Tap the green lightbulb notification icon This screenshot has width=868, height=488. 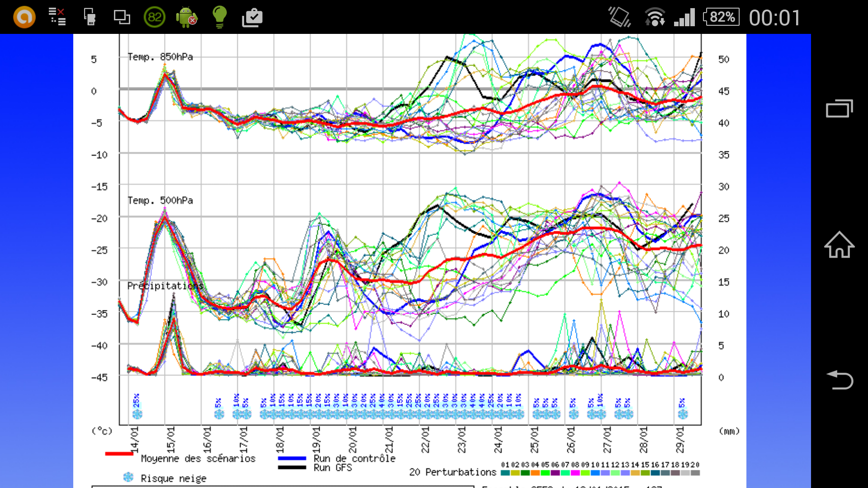(x=220, y=17)
